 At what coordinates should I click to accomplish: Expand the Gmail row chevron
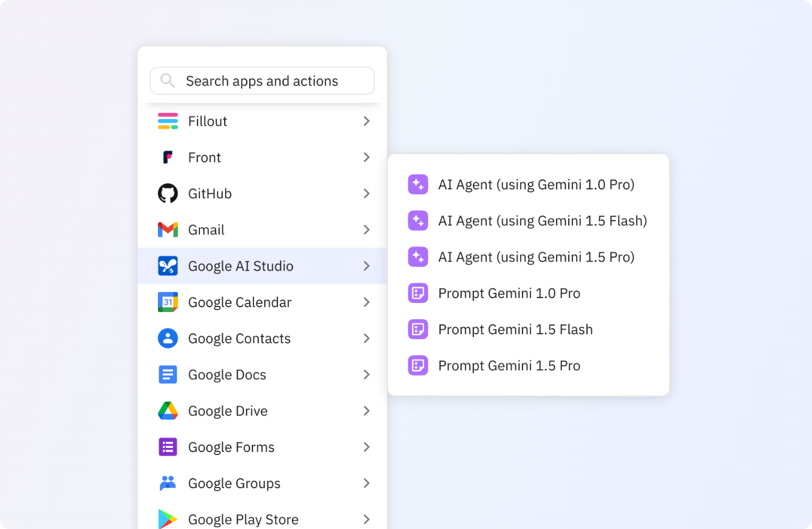point(366,230)
